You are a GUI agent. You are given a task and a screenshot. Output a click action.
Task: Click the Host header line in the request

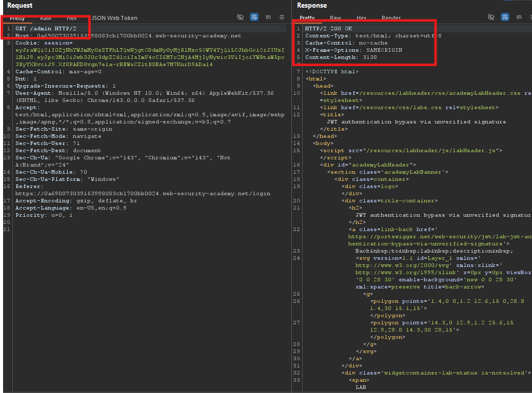pyautogui.click(x=128, y=35)
